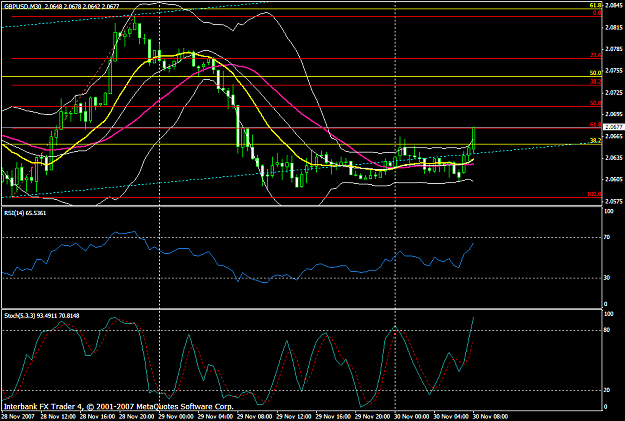Click the RSI(14) 65.5361 indicator label

[x=25, y=213]
